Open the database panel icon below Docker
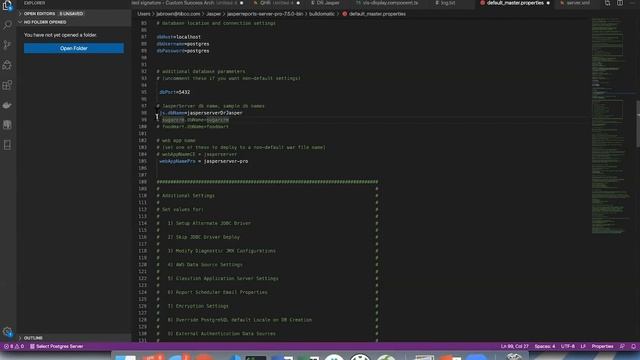The width and height of the screenshot is (640, 360). click(x=7, y=125)
